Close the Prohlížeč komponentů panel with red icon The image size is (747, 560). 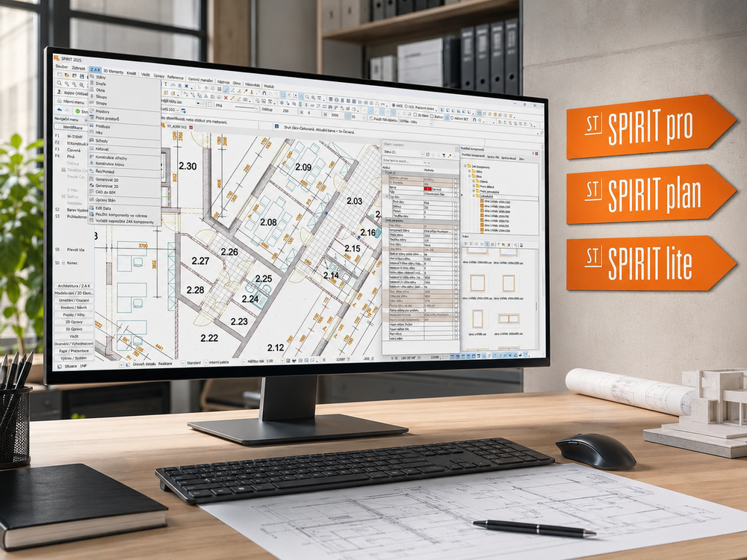(536, 153)
